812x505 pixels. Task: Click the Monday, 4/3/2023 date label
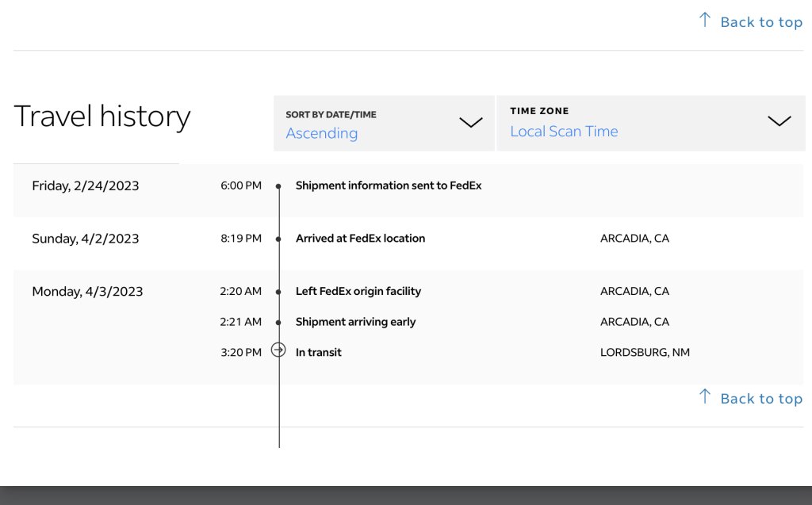[x=87, y=292]
